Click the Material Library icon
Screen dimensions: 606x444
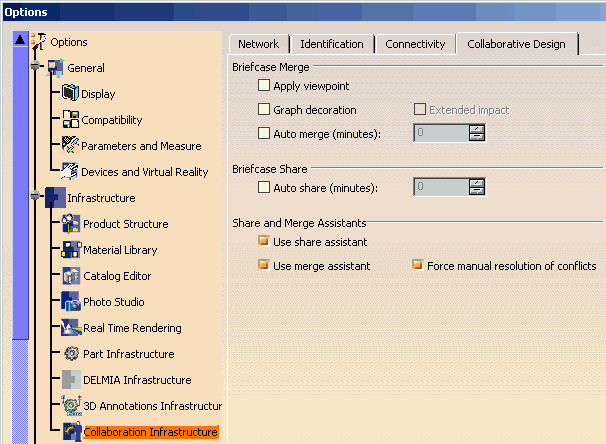pyautogui.click(x=71, y=250)
